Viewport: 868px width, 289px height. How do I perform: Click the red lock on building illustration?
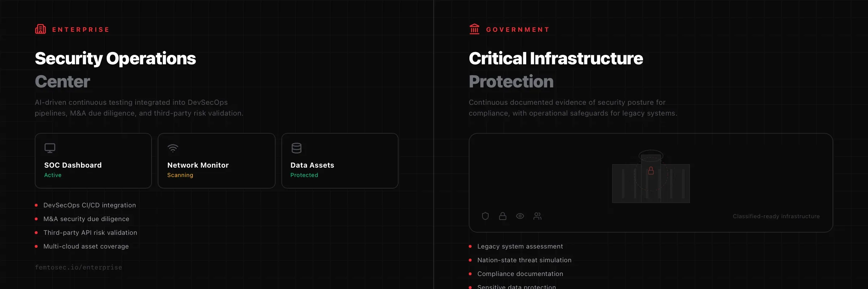click(651, 171)
